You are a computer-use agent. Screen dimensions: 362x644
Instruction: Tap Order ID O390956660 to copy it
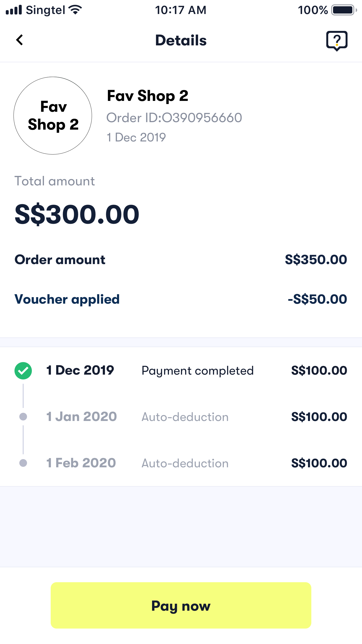(x=174, y=118)
